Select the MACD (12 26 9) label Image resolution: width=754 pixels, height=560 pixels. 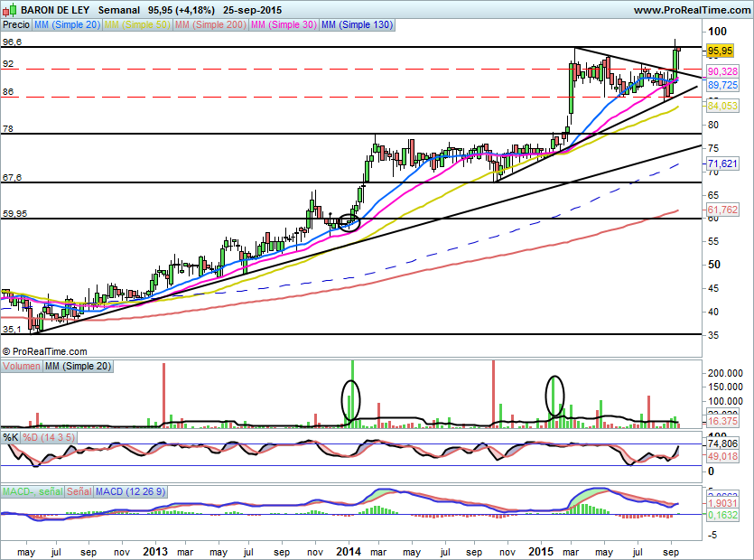coord(130,491)
